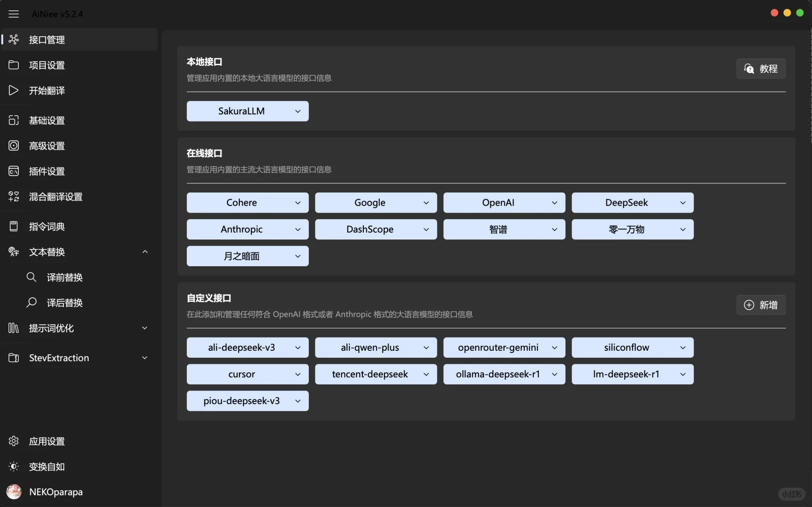Click the 新增 add interface button

(x=761, y=305)
